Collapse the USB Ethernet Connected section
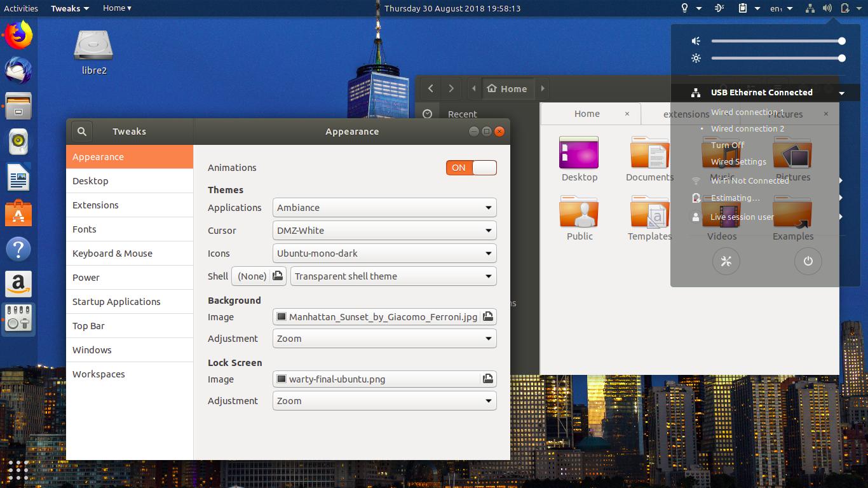Viewport: 868px width, 488px height. pyautogui.click(x=842, y=92)
